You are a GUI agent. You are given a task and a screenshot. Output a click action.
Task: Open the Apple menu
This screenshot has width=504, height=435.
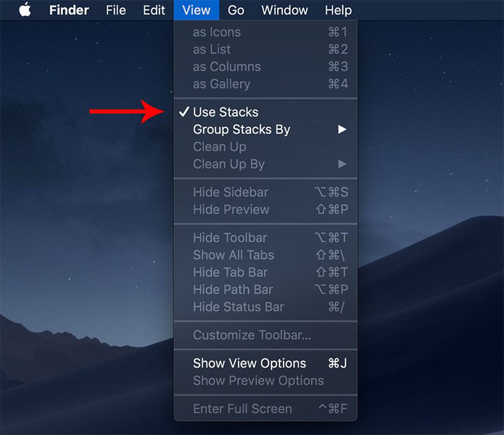25,9
